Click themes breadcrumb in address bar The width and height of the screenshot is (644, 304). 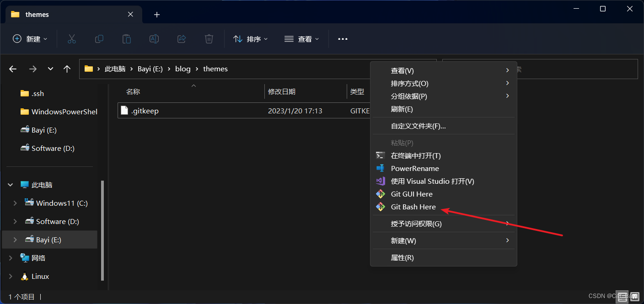[x=215, y=69]
